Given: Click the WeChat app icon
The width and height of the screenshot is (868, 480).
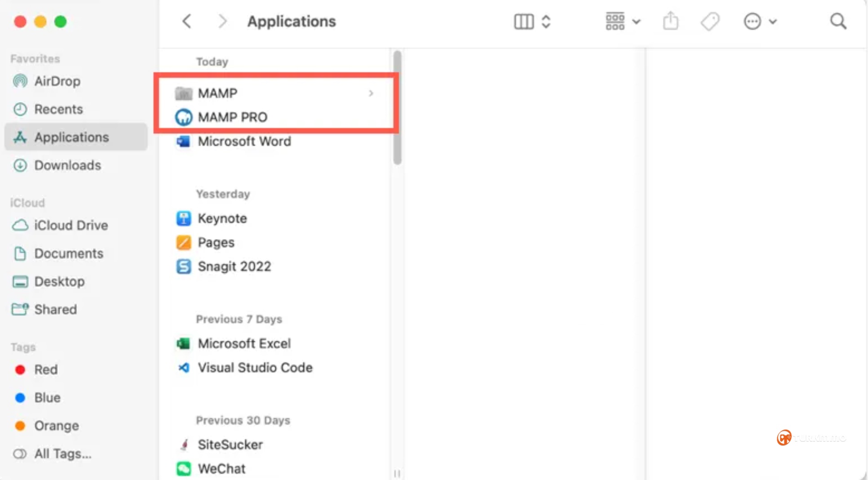Looking at the screenshot, I should coord(183,469).
